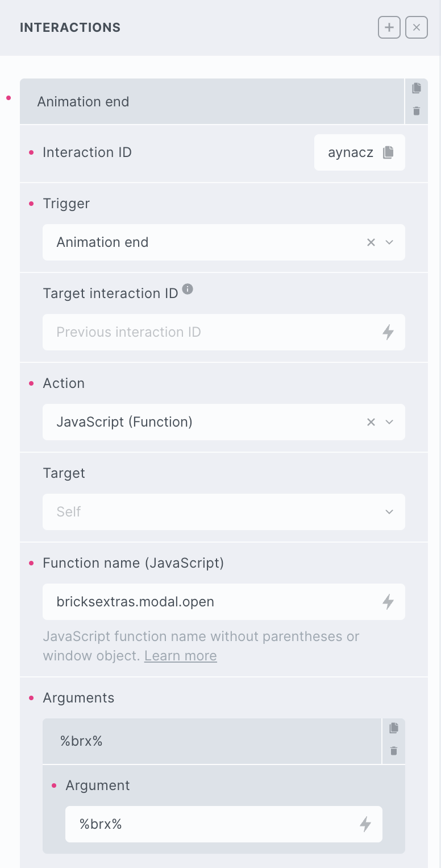This screenshot has height=868, width=441.
Task: Click the Function name text field
Action: pyautogui.click(x=210, y=602)
